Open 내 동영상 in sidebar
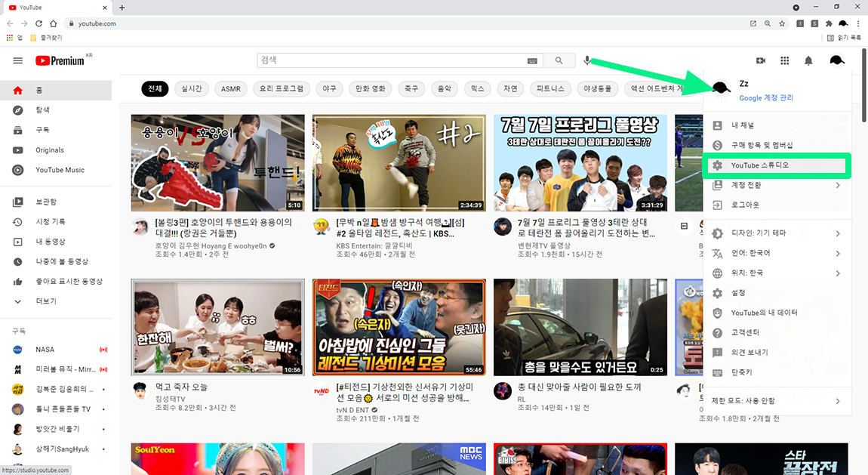The image size is (868, 475). click(x=56, y=242)
